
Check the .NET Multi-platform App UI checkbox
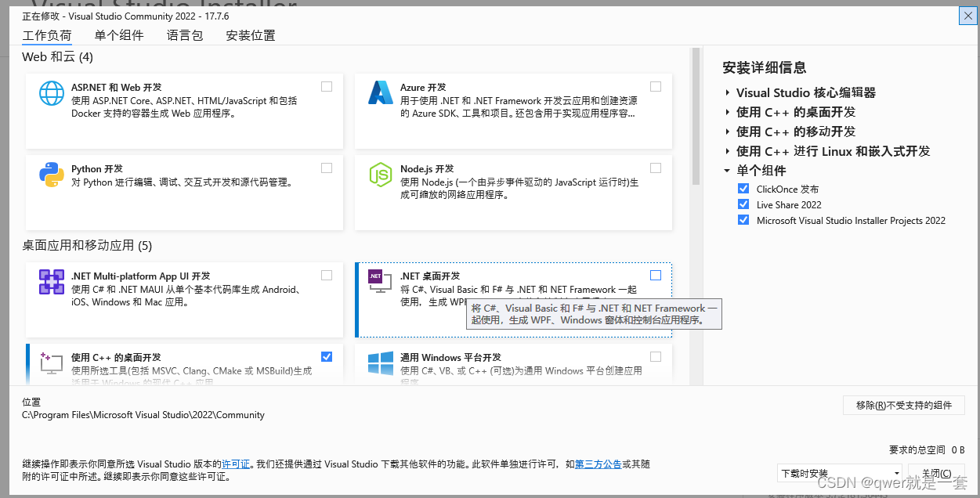coord(327,276)
